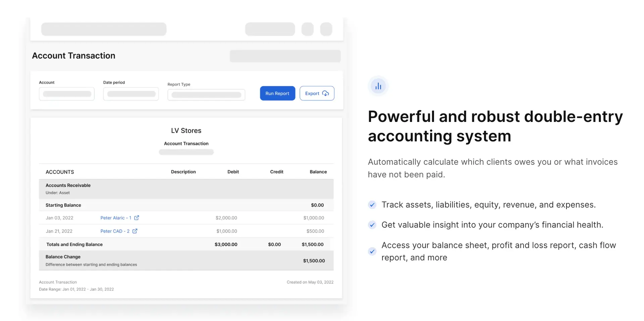Select the Accounts Receivable row
Viewport: 644px width, 321px height.
[186, 189]
